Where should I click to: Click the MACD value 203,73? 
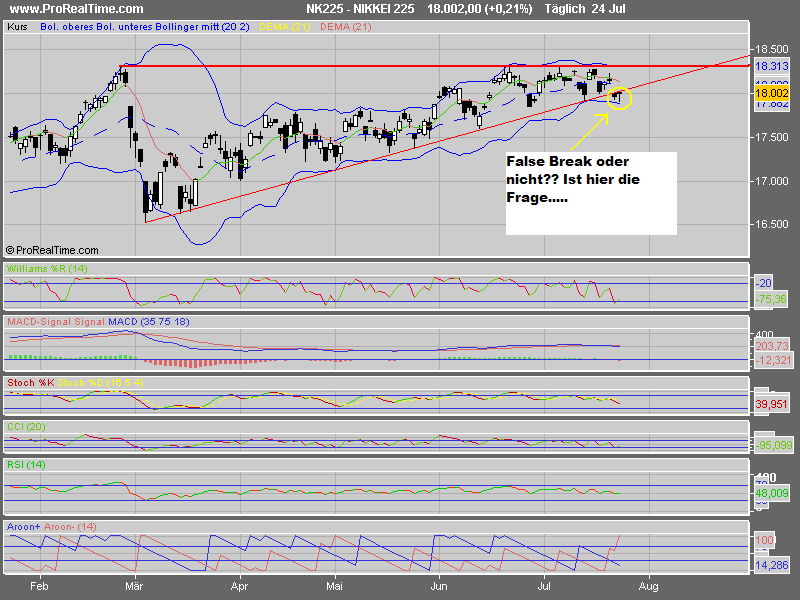click(772, 346)
